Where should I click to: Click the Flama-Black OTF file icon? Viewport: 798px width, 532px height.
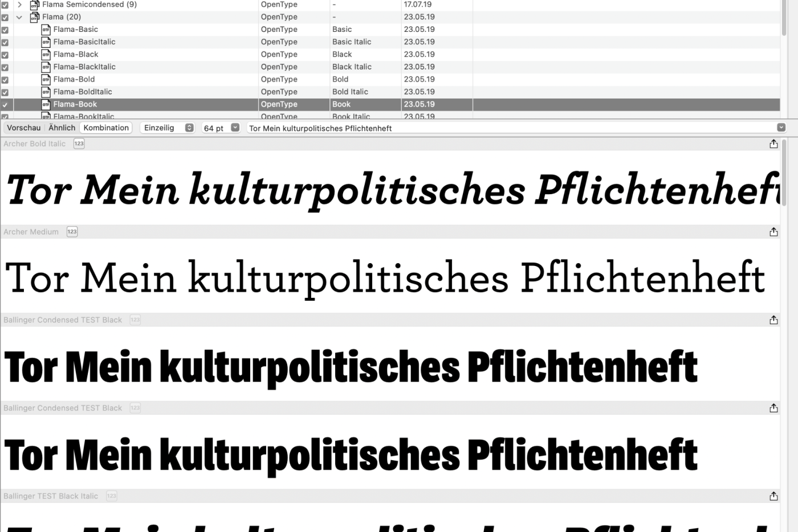pyautogui.click(x=46, y=55)
